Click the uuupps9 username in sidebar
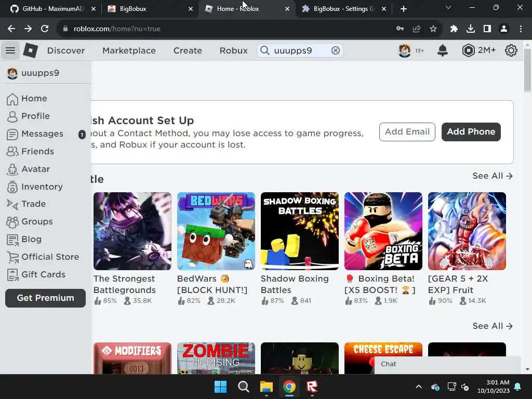 tap(40, 73)
